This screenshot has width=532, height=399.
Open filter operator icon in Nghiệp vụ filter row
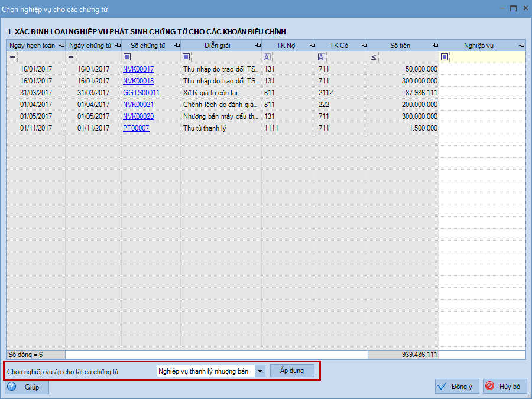point(445,57)
